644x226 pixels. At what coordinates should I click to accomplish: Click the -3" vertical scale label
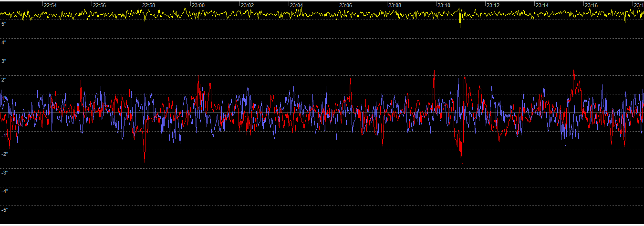(4, 173)
